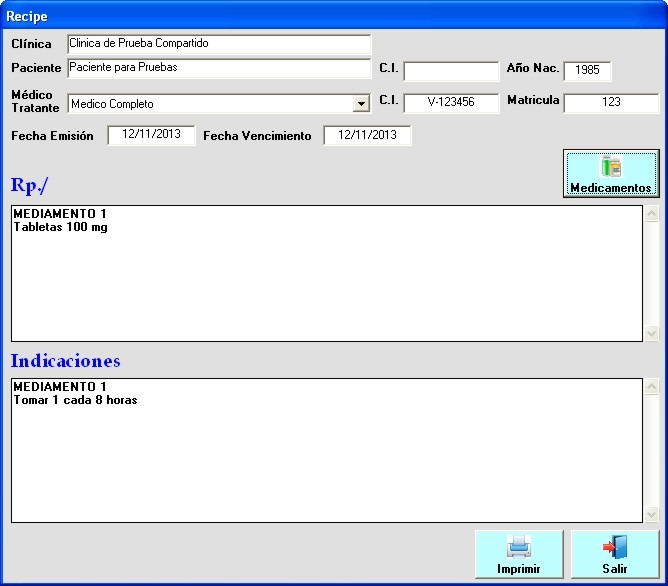Click 'MEDIAMENTO 1' in the Rp./ box
668x586 pixels.
pos(60,213)
